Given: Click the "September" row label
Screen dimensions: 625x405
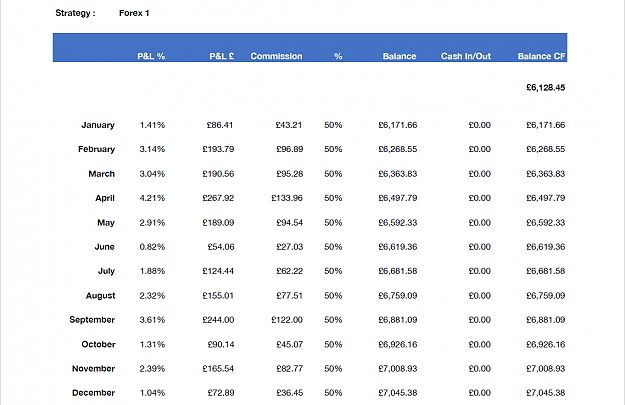Looking at the screenshot, I should click(x=92, y=320).
